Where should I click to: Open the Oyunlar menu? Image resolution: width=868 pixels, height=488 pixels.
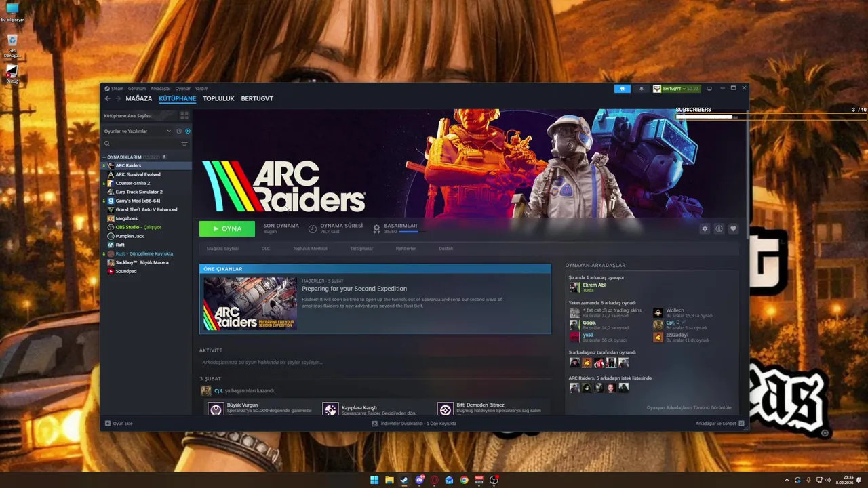point(183,89)
